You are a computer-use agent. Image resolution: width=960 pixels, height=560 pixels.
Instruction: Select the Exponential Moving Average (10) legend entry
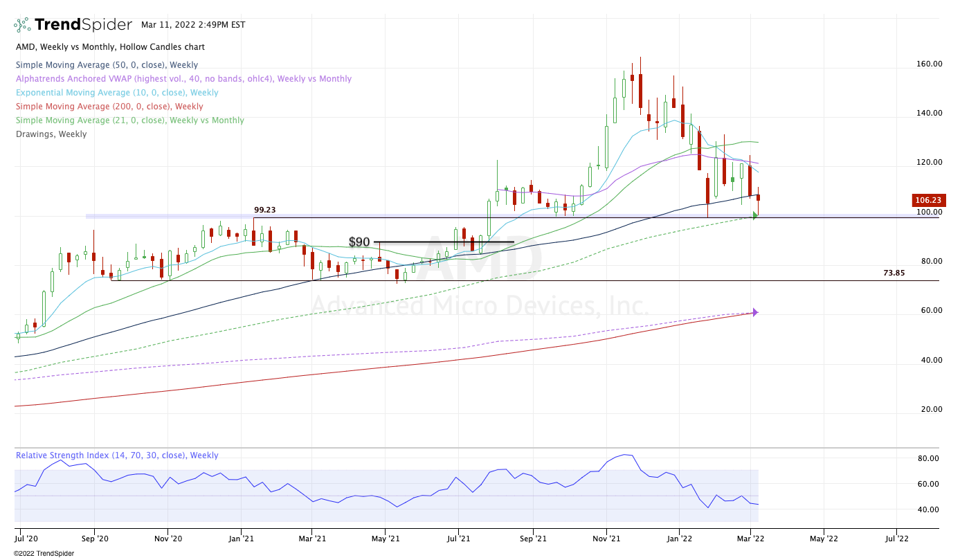click(117, 93)
